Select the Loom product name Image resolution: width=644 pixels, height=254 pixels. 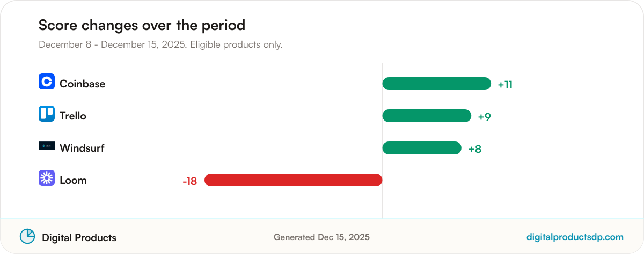click(x=73, y=180)
